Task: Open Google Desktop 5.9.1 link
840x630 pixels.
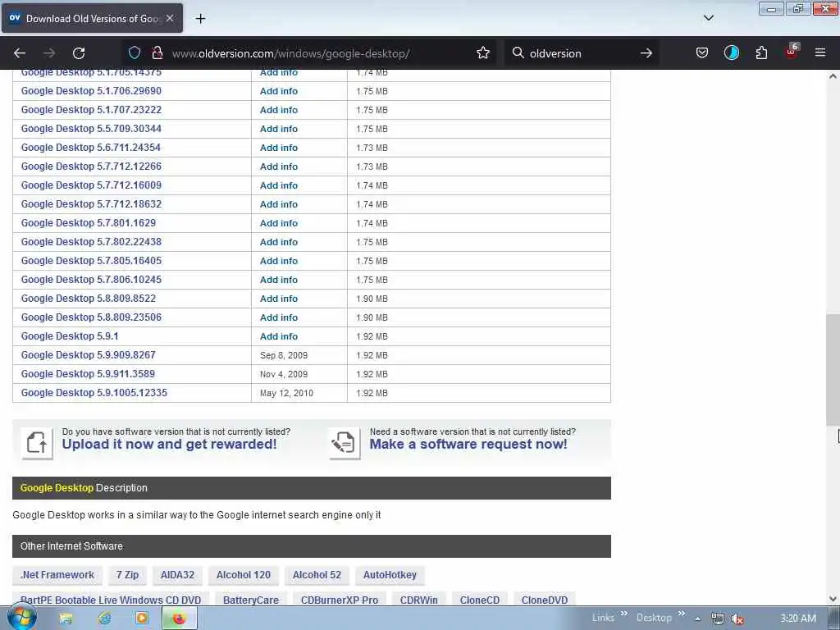Action: [x=70, y=336]
